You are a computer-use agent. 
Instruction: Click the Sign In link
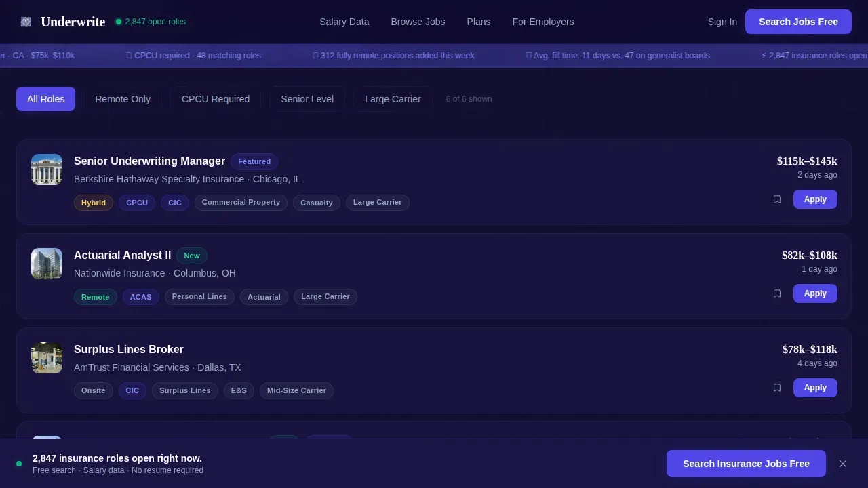coord(722,22)
